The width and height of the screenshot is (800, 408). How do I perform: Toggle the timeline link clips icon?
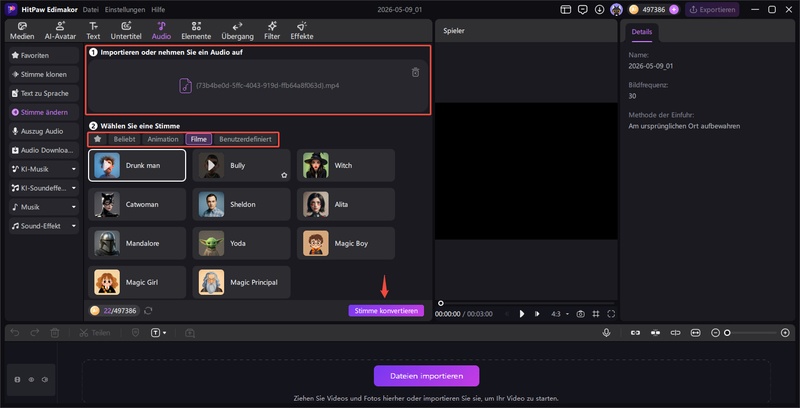635,333
